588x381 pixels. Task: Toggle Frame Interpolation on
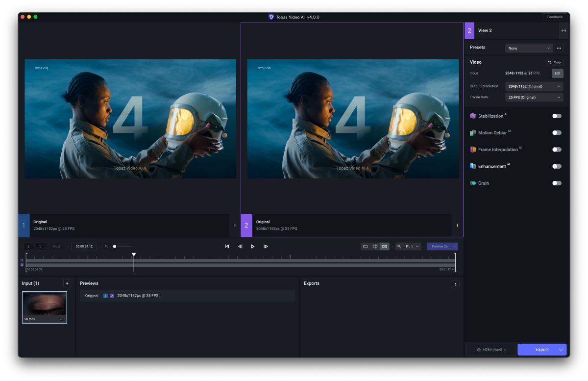tap(557, 150)
